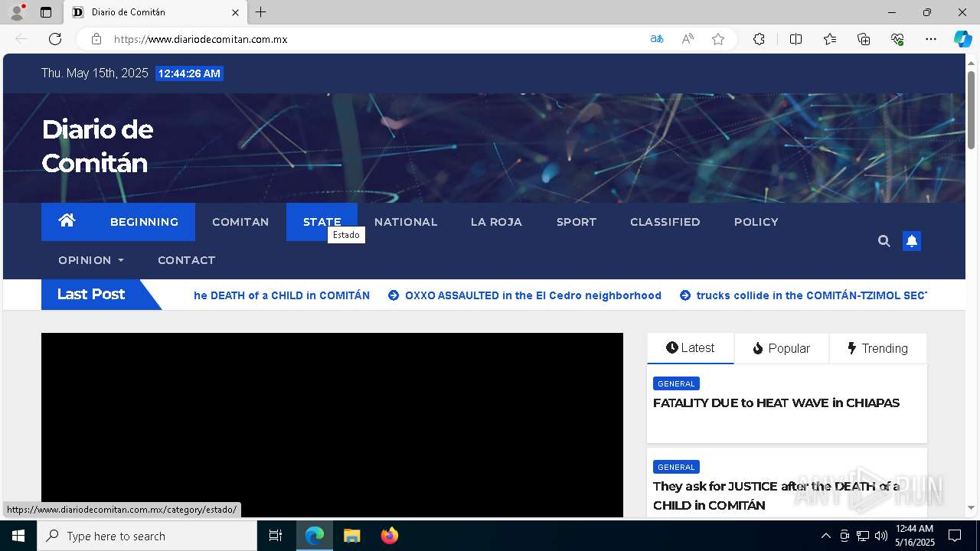Open the Collections icon
This screenshot has height=551, width=980.
click(864, 39)
